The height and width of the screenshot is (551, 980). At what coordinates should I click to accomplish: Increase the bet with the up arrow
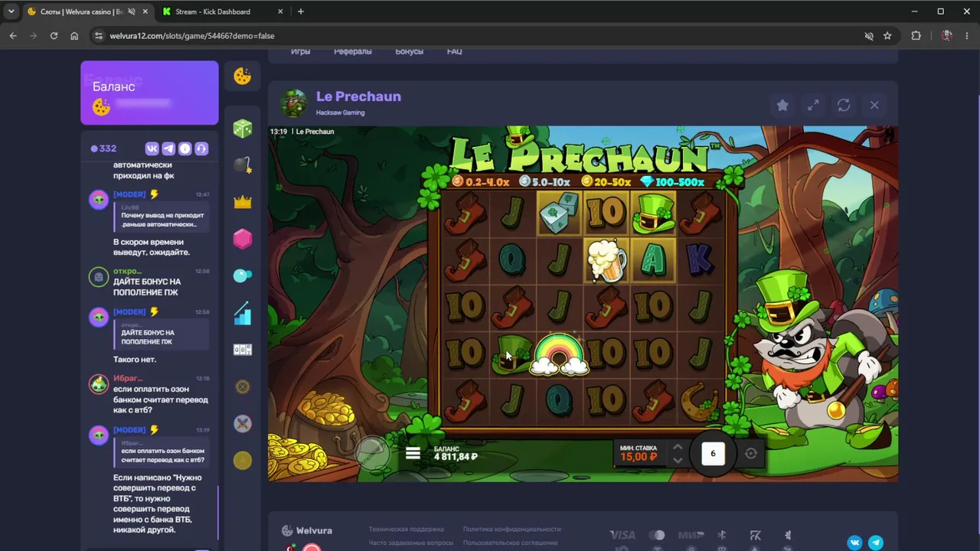tap(678, 448)
